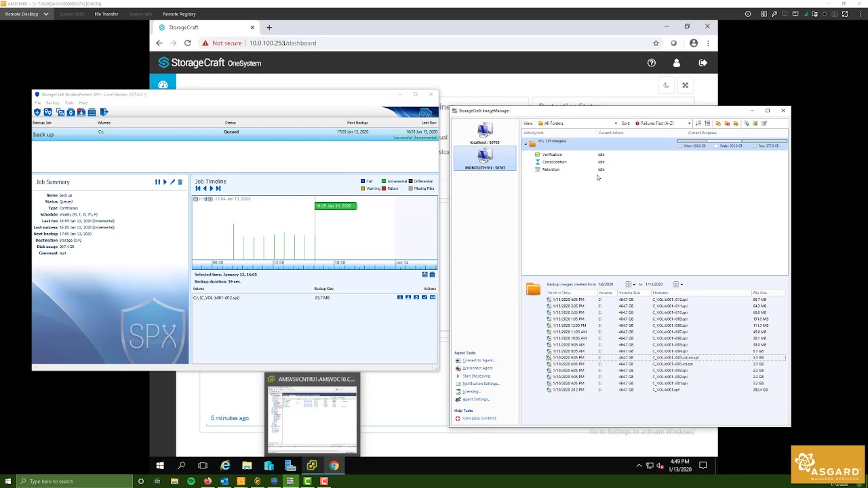Open Agent Settings link
The width and height of the screenshot is (868, 488).
pyautogui.click(x=476, y=399)
